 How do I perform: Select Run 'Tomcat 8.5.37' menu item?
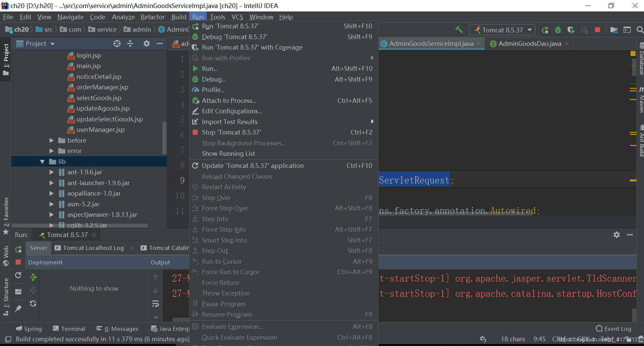(x=284, y=26)
